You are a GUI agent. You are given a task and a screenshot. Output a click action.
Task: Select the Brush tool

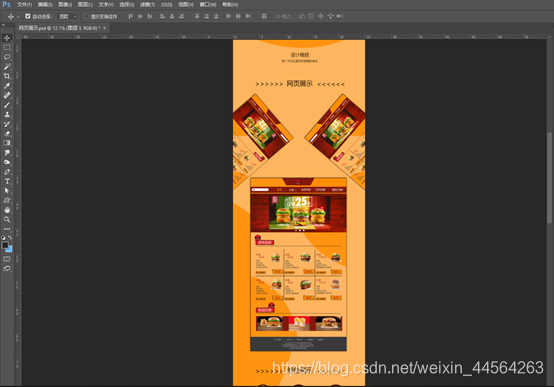tap(7, 105)
